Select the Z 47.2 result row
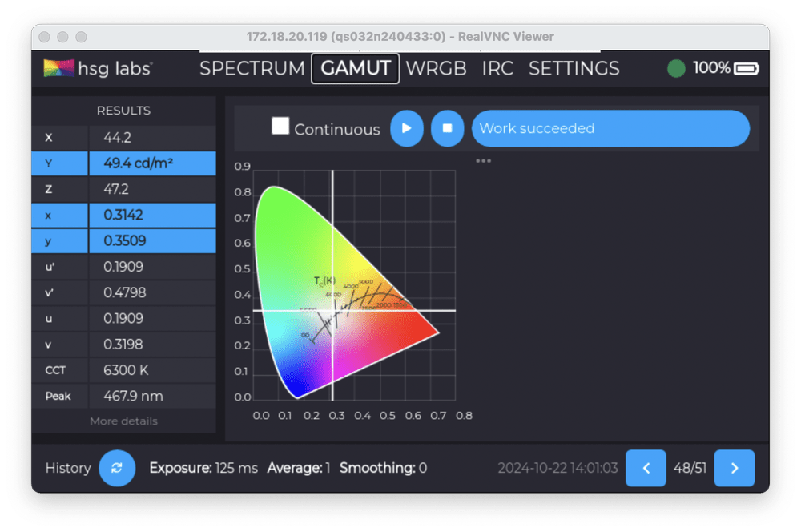 (123, 189)
